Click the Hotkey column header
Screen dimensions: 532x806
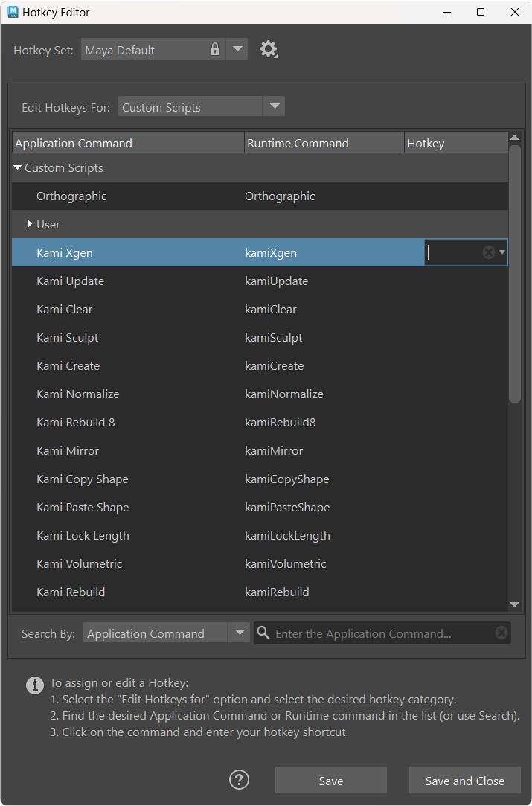pos(456,142)
